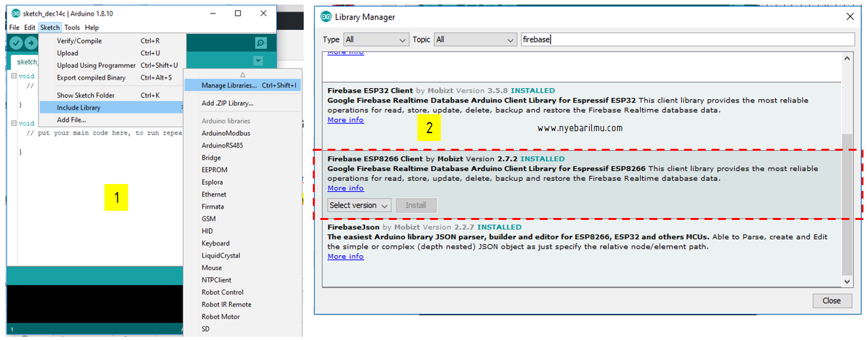Click the Upload arrow toolbar icon

pyautogui.click(x=31, y=43)
